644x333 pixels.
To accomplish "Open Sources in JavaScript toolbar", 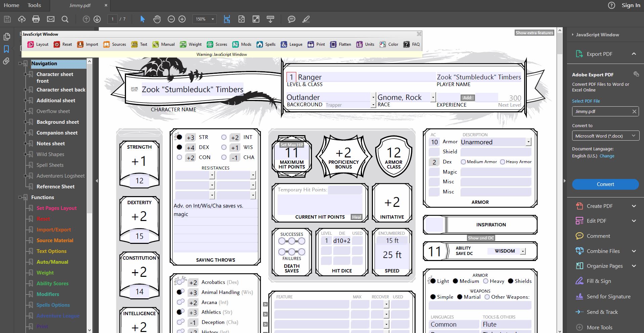I will point(115,44).
